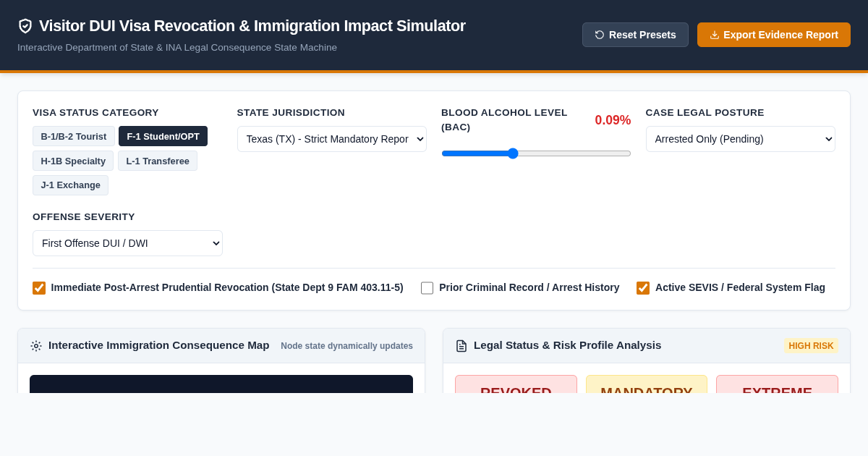Image resolution: width=868 pixels, height=456 pixels.
Task: Click the shield check logo icon
Action: coord(25,26)
